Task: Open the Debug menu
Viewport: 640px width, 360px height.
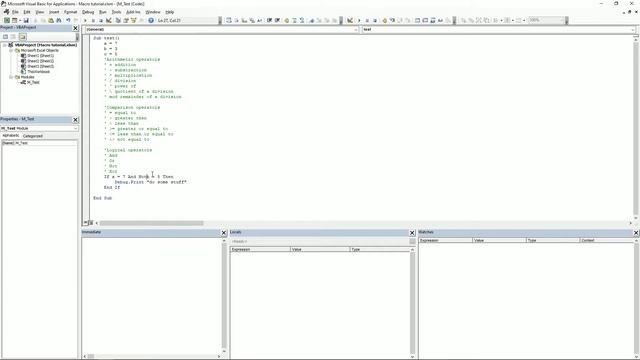Action: (x=88, y=12)
